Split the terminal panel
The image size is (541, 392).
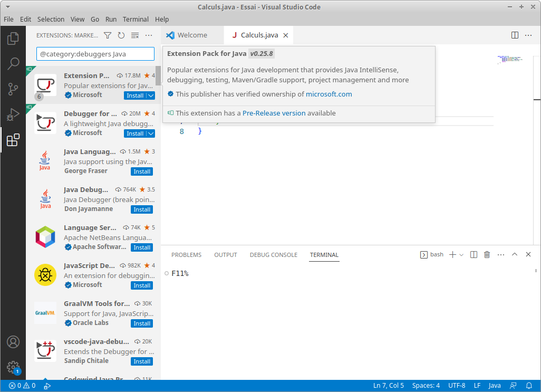(x=474, y=255)
